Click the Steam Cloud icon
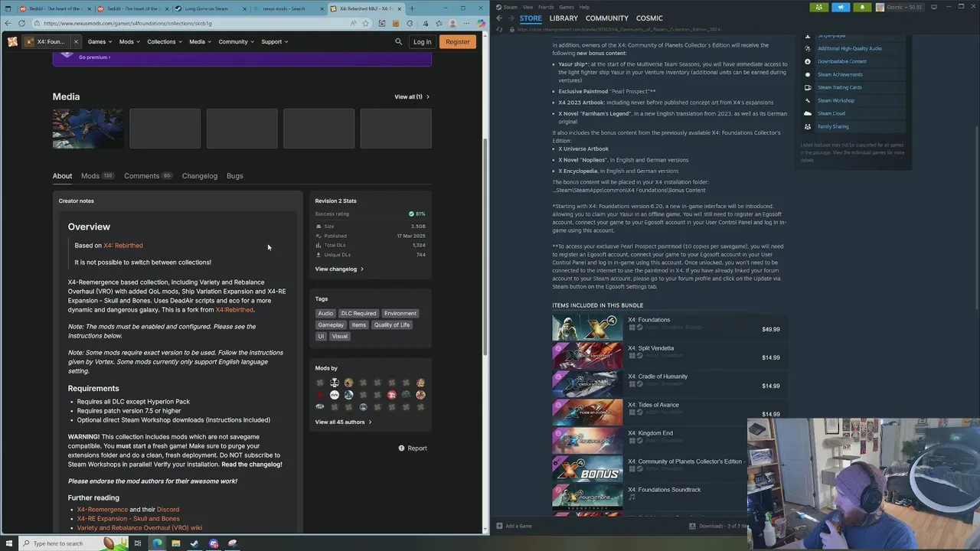This screenshot has height=551, width=980. click(808, 113)
